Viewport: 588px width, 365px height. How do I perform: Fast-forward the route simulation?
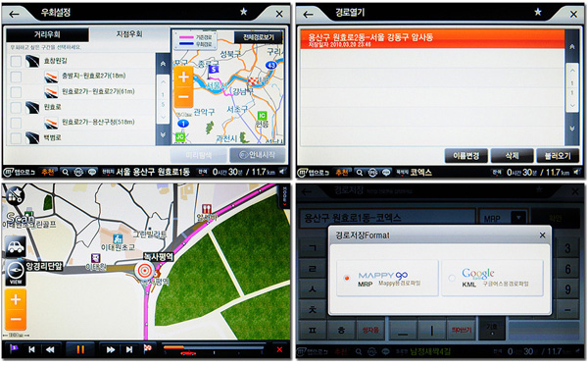coord(110,349)
